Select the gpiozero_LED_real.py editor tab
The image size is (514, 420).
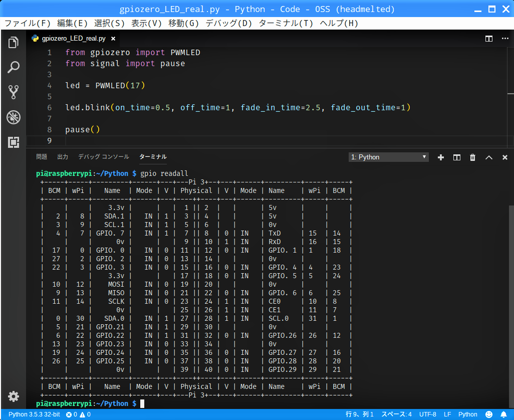point(74,39)
